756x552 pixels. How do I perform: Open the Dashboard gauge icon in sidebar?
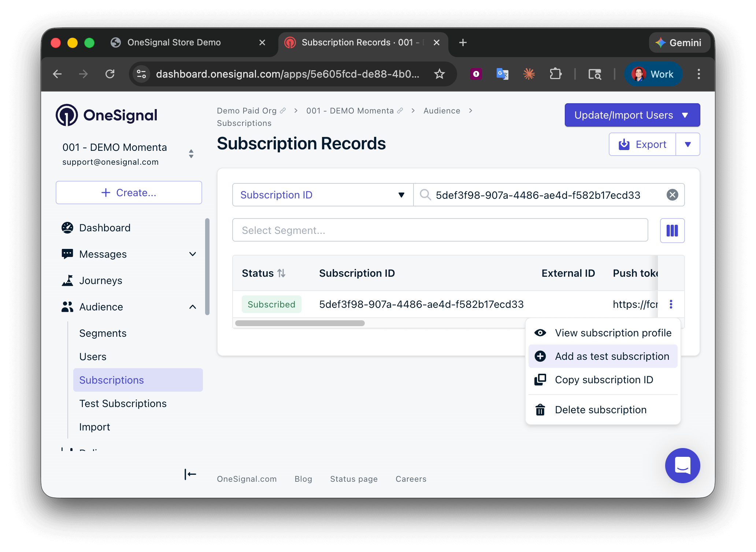click(67, 228)
